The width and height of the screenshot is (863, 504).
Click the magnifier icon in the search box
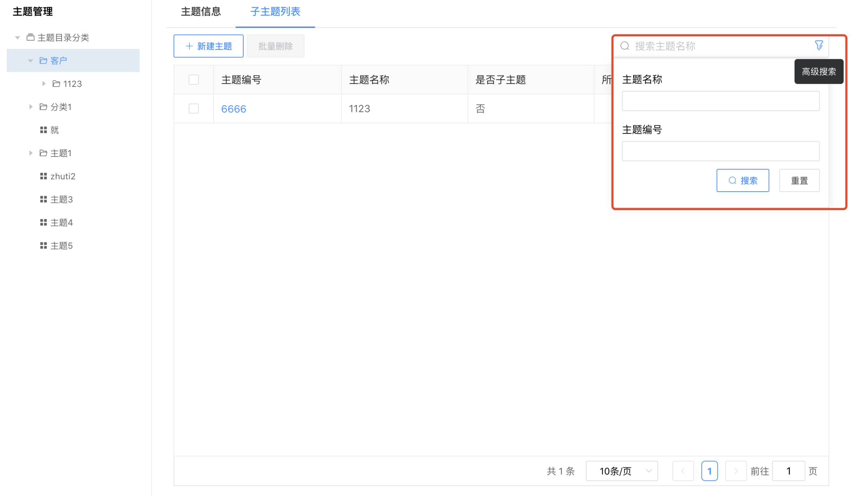[x=624, y=46]
